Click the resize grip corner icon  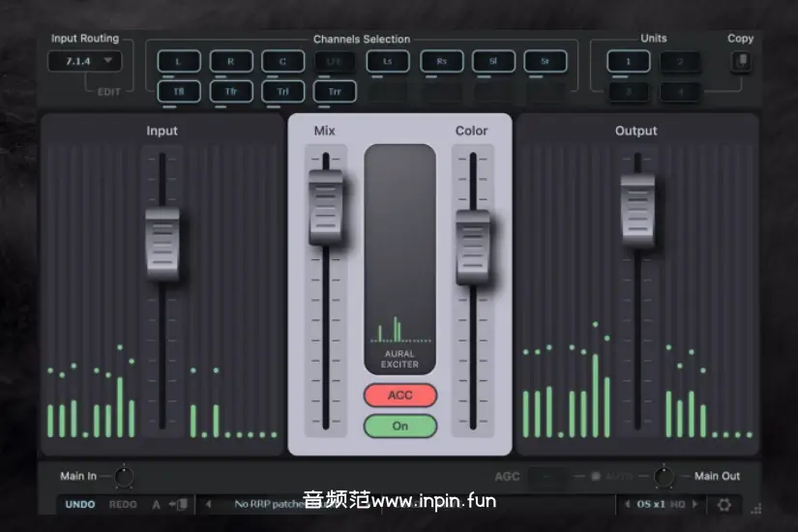[x=756, y=509]
